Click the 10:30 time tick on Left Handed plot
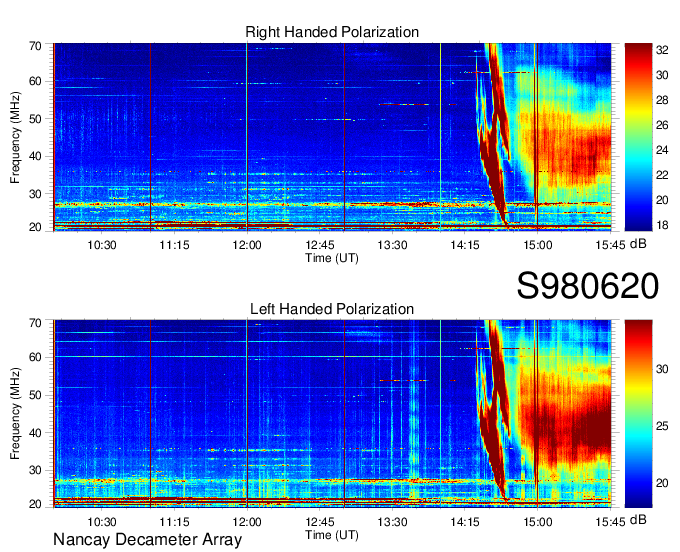Screen dimensions: 680x552 click(102, 522)
